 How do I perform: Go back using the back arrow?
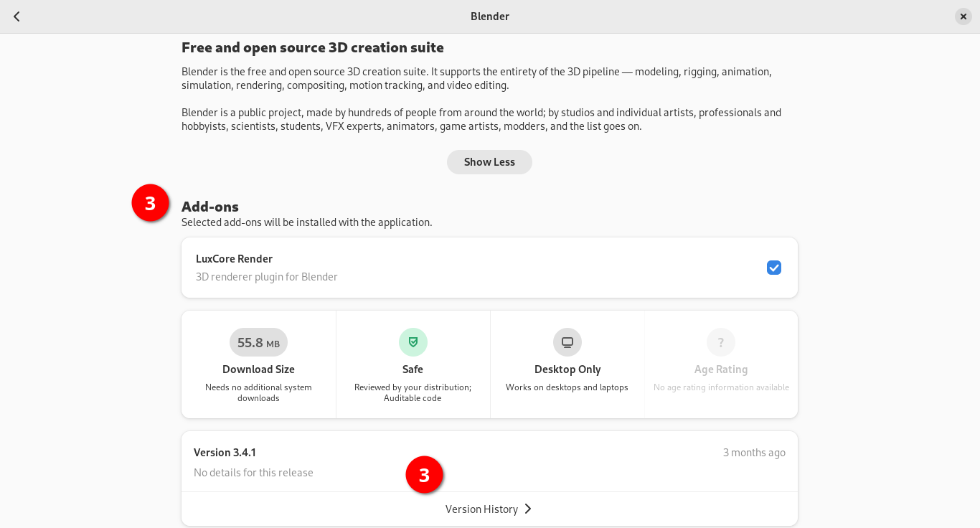(17, 16)
